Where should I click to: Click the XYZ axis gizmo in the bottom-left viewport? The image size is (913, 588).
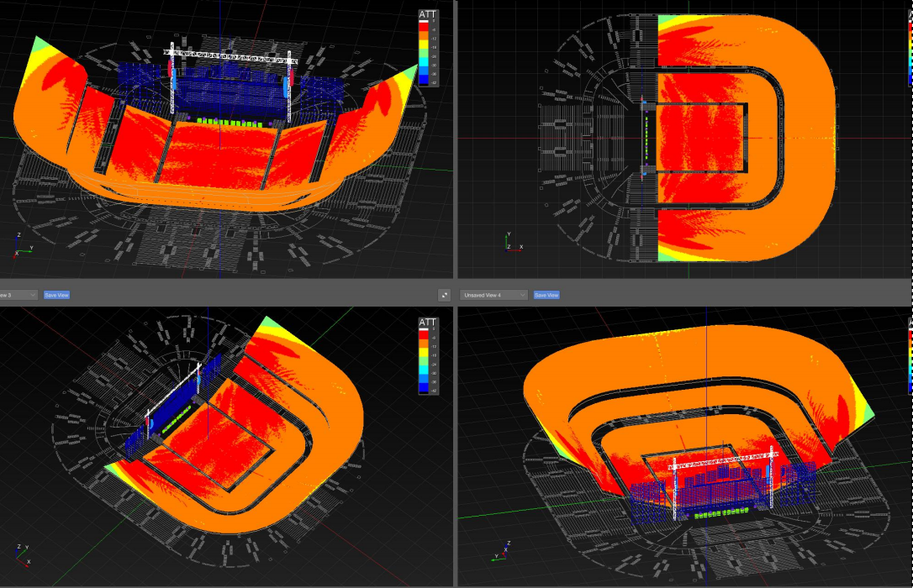[x=22, y=555]
